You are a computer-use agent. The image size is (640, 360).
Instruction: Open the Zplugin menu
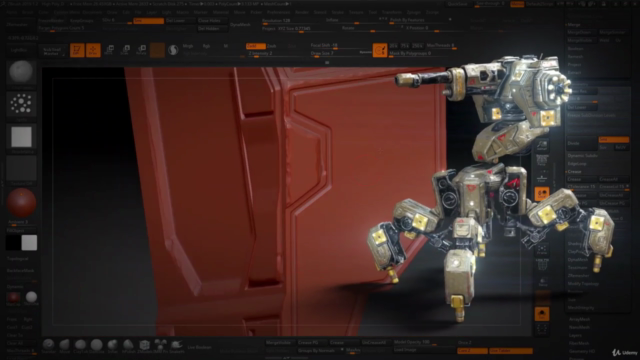[413, 12]
